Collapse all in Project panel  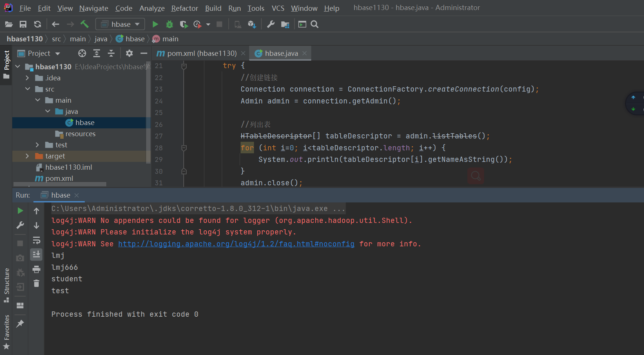pos(111,53)
